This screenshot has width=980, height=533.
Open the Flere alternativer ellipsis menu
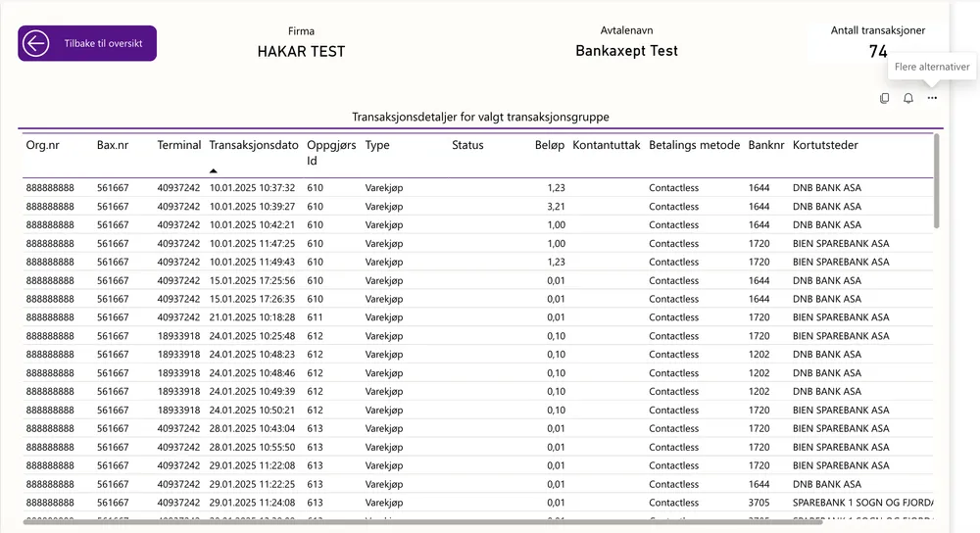pyautogui.click(x=932, y=98)
